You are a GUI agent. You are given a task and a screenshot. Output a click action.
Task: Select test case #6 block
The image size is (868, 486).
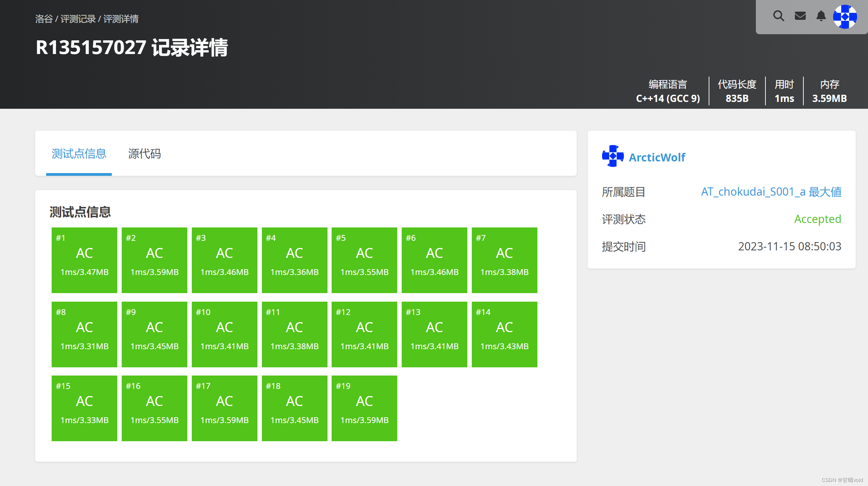tap(435, 260)
